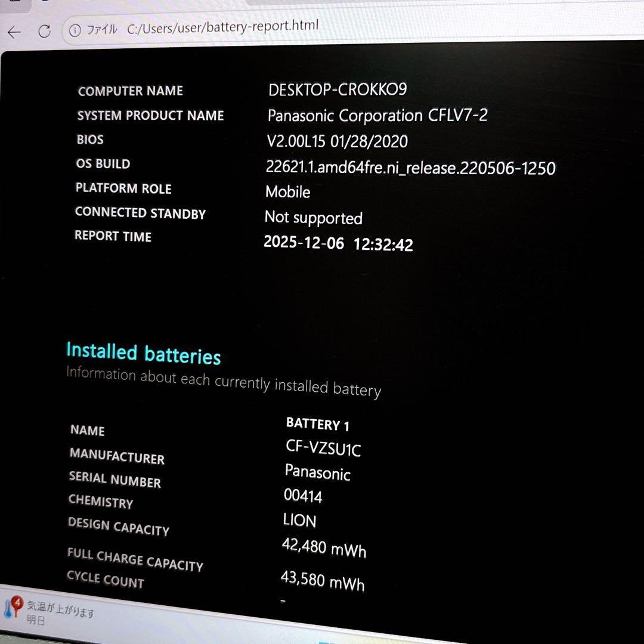This screenshot has width=644, height=644.
Task: Click the DESKTOP-CROKKO9 computer name value
Action: coord(338,89)
